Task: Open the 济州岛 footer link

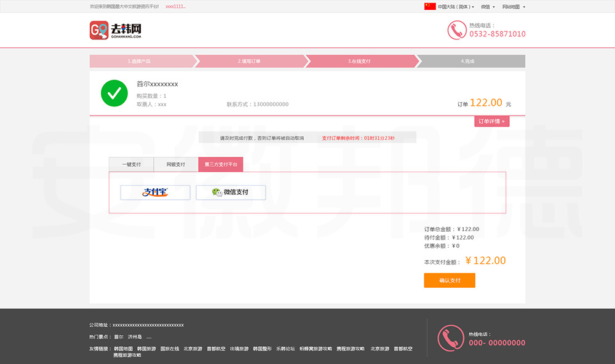Action: click(135, 337)
